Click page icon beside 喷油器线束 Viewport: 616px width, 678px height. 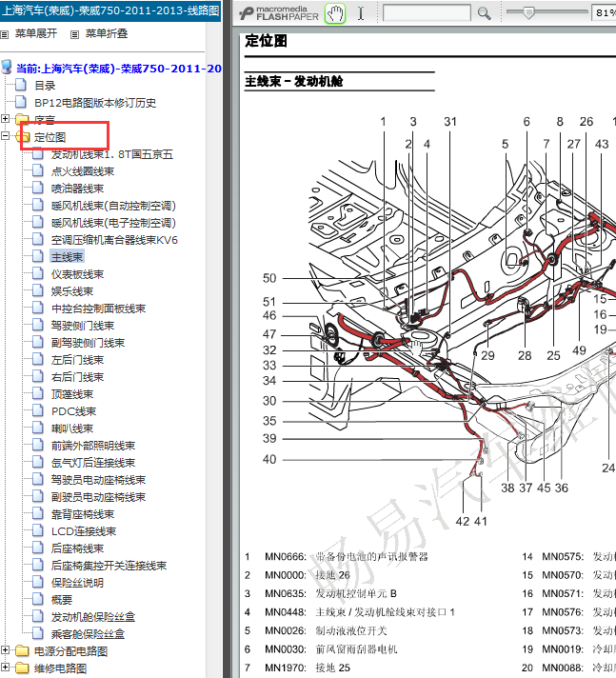click(x=38, y=188)
